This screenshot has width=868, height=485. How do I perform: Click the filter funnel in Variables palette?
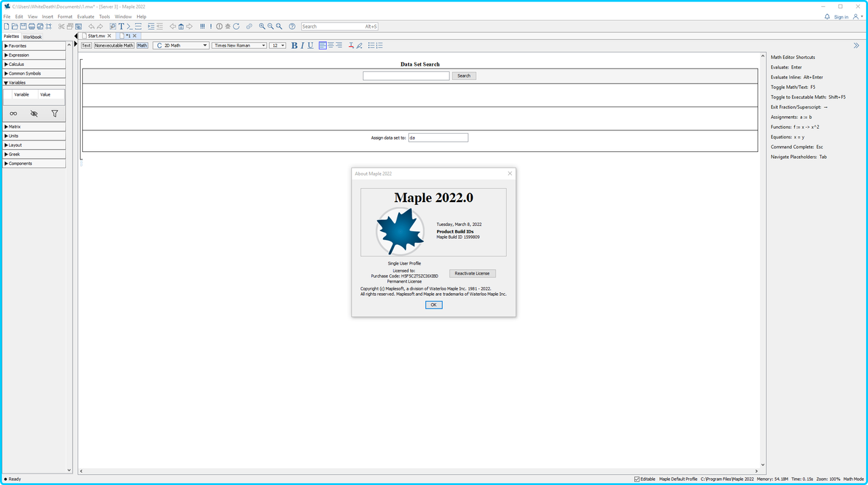[x=55, y=113]
